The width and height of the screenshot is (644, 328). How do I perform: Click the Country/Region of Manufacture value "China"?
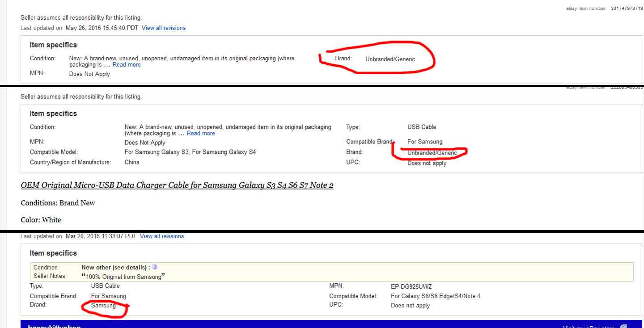click(132, 162)
